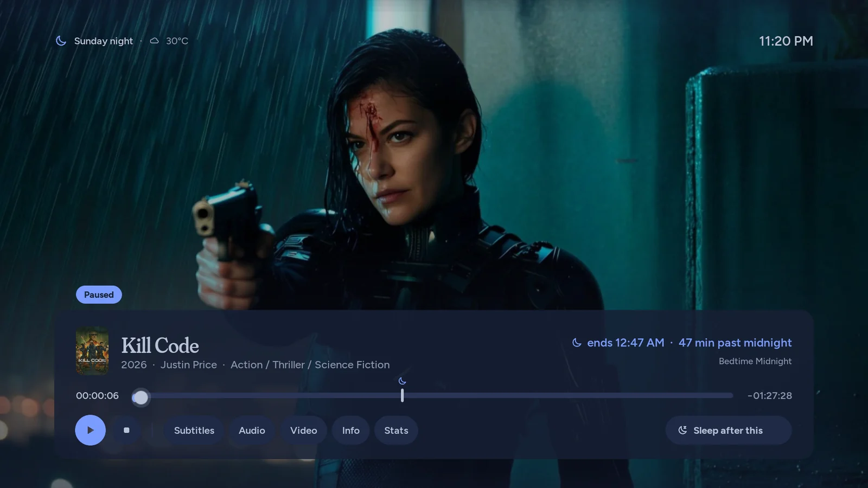Click the Kill Code movie title
This screenshot has height=488, width=868.
pyautogui.click(x=160, y=345)
